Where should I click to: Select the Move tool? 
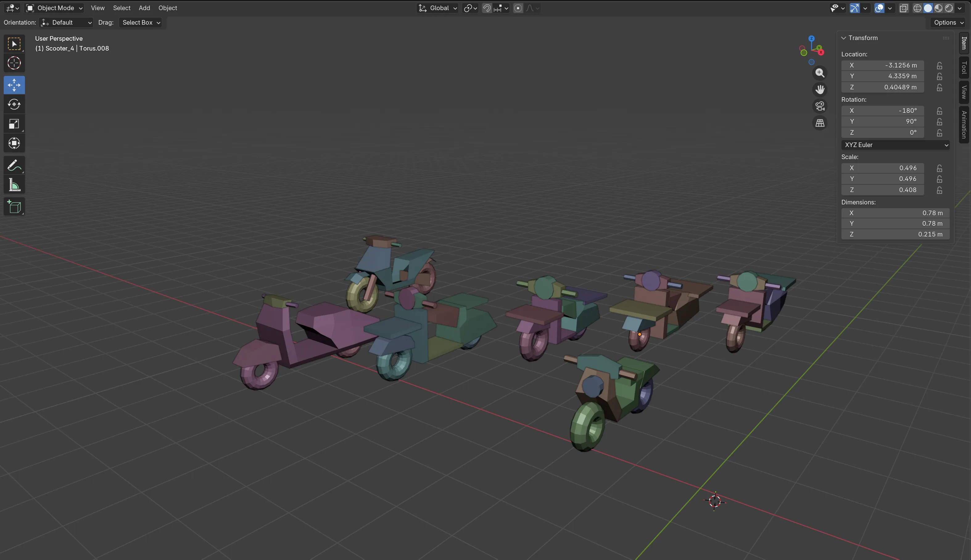[x=14, y=85]
